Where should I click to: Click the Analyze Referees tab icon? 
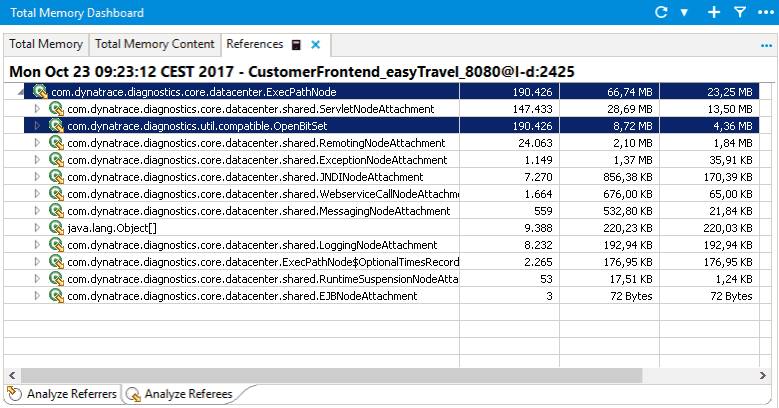pyautogui.click(x=133, y=394)
